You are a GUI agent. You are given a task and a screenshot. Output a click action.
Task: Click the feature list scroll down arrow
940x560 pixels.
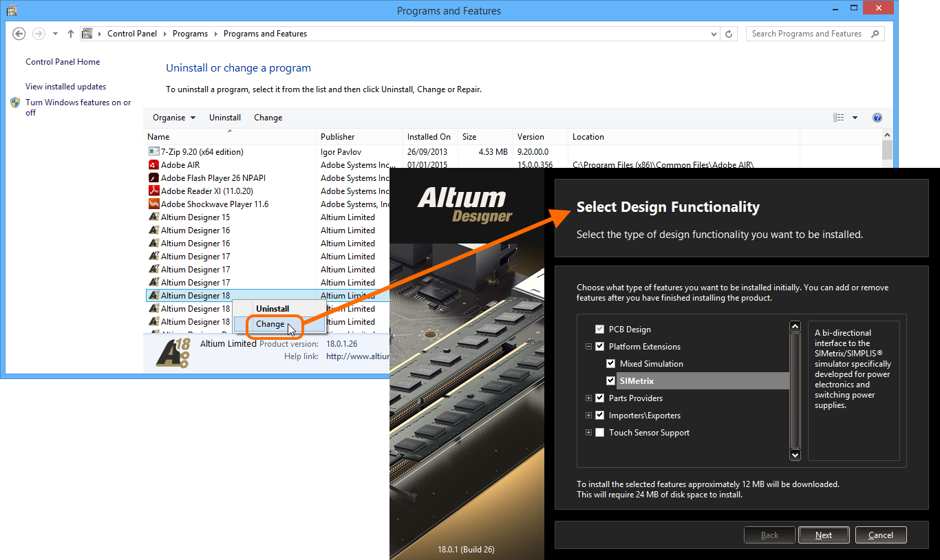click(x=795, y=455)
